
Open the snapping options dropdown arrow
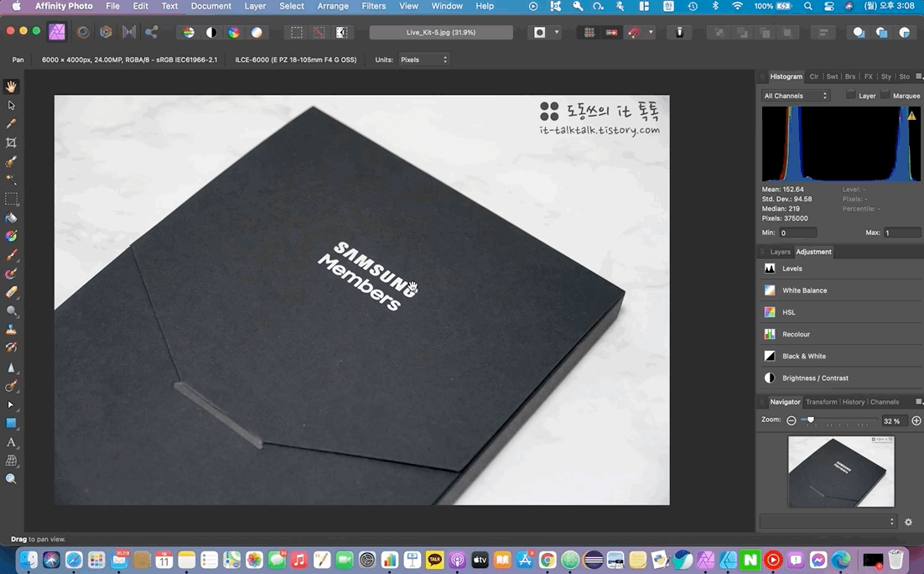651,33
